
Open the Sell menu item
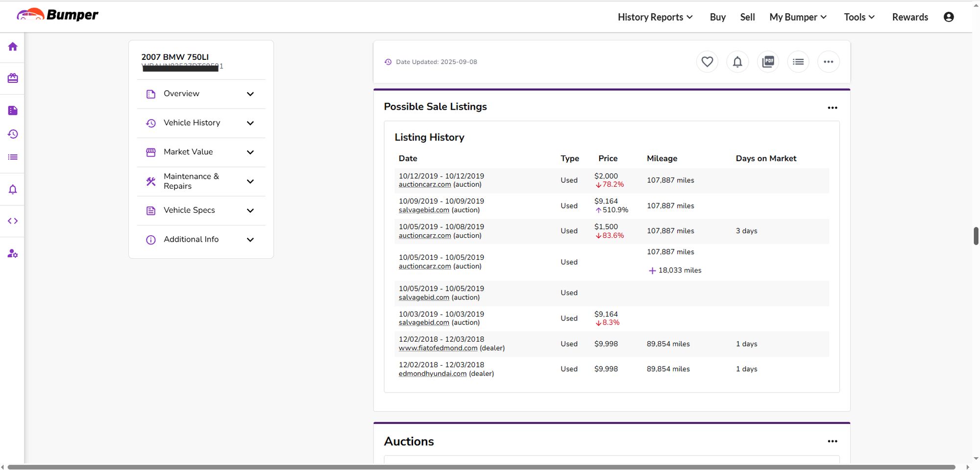tap(747, 17)
